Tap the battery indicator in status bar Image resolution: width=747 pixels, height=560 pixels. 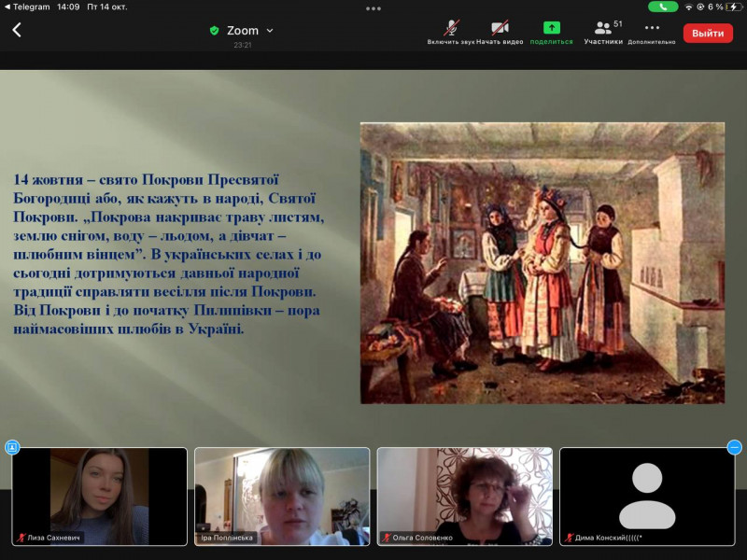coord(732,7)
